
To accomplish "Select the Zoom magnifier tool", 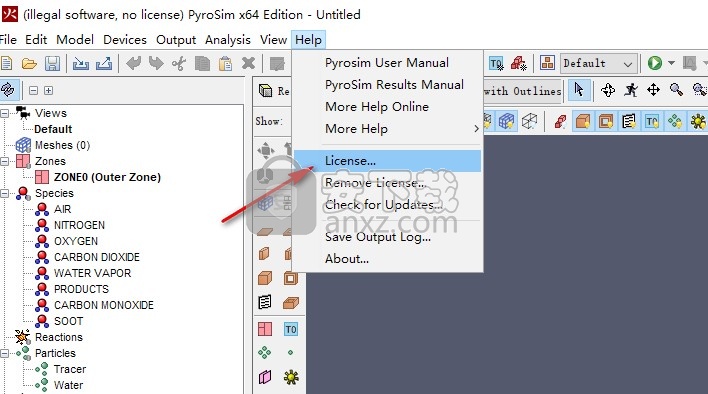I will coord(676,90).
